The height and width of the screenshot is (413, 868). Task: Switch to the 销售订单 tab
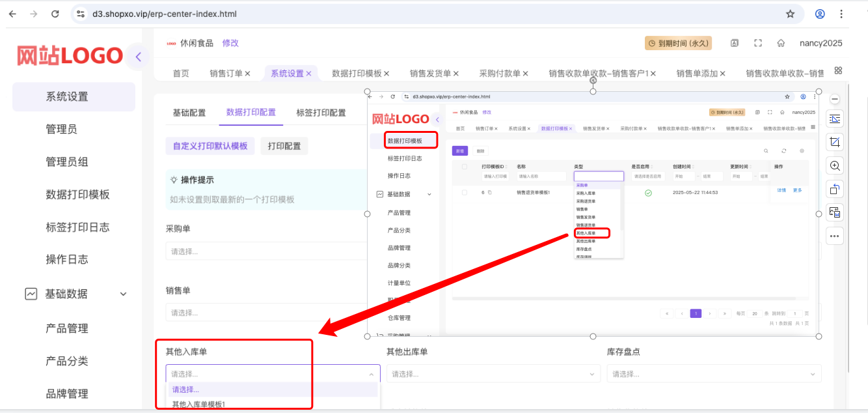226,74
